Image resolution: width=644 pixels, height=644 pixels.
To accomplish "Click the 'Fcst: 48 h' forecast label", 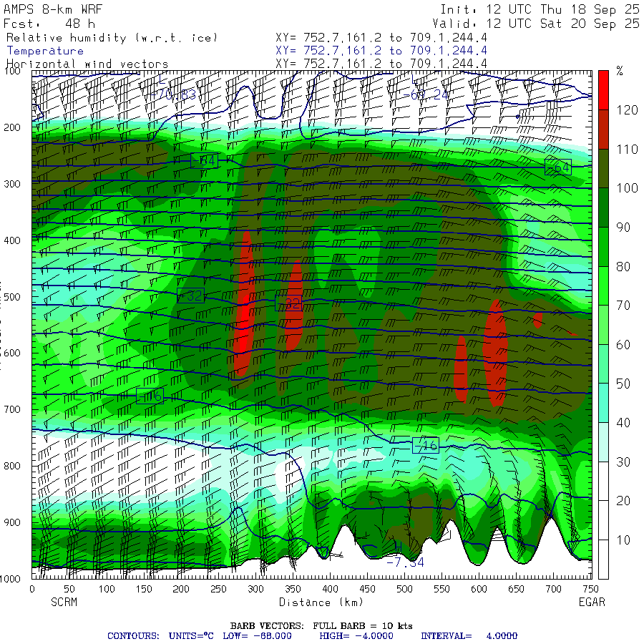I will [49, 24].
